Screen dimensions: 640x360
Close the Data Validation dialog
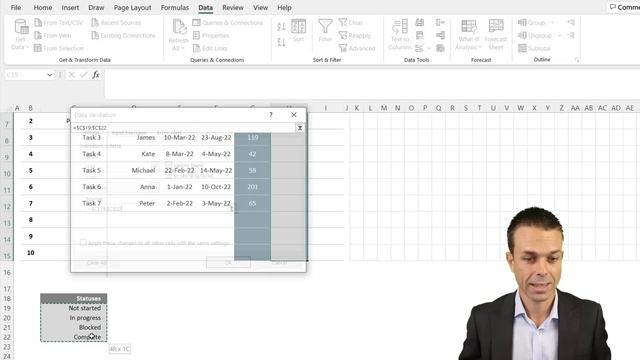(294, 115)
